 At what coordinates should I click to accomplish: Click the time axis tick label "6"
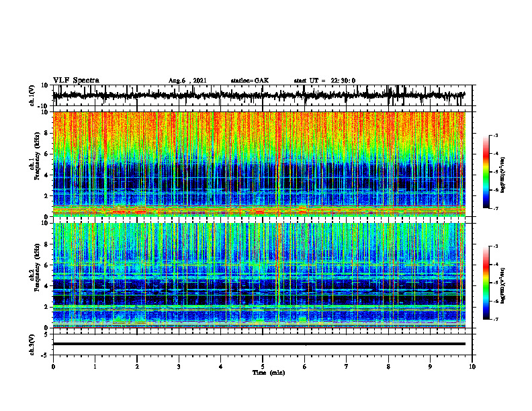pyautogui.click(x=305, y=367)
